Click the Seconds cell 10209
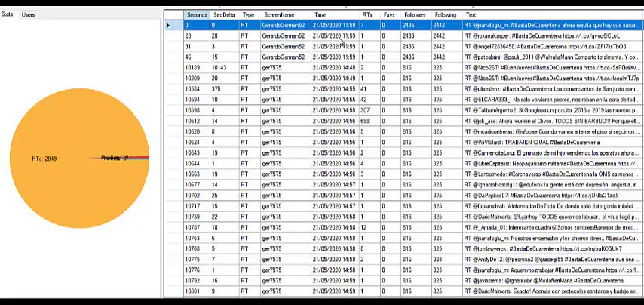 197,79
